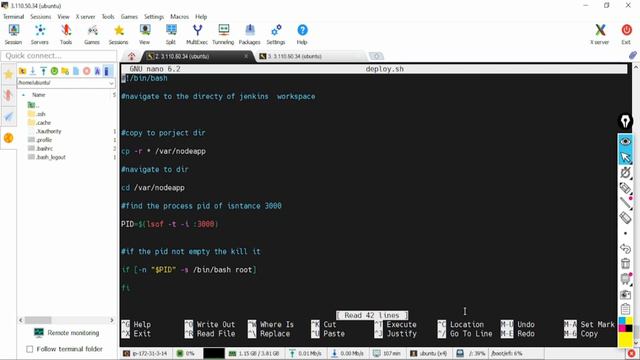Open the Tunneling toolbar icon
This screenshot has height=360, width=640.
223,34
